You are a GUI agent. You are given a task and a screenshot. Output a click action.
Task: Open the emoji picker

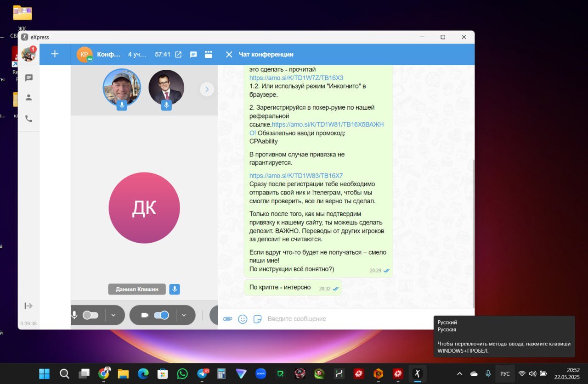tap(243, 319)
